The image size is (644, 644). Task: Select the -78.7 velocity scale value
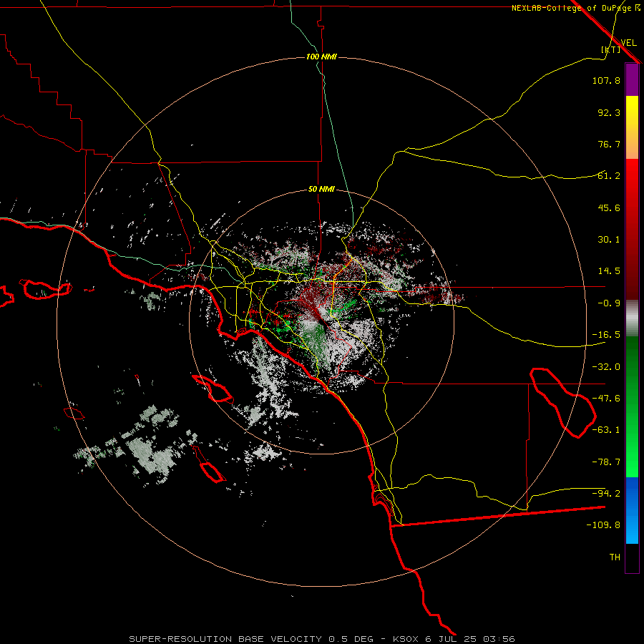pyautogui.click(x=606, y=462)
